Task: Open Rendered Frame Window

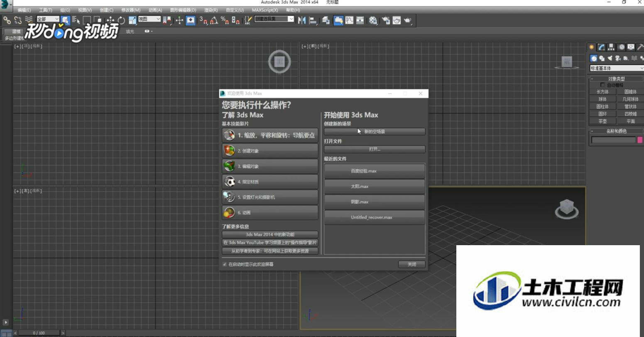Action: coord(397,20)
